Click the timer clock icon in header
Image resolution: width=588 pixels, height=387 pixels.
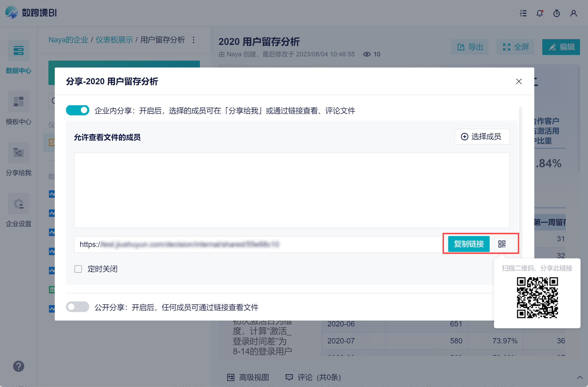[556, 13]
